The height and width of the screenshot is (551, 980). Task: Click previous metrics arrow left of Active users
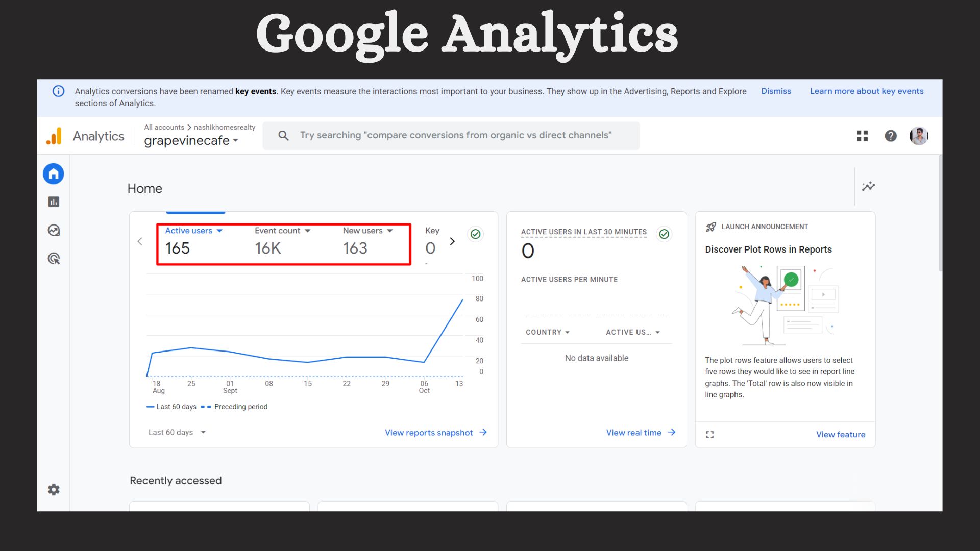[x=140, y=241]
